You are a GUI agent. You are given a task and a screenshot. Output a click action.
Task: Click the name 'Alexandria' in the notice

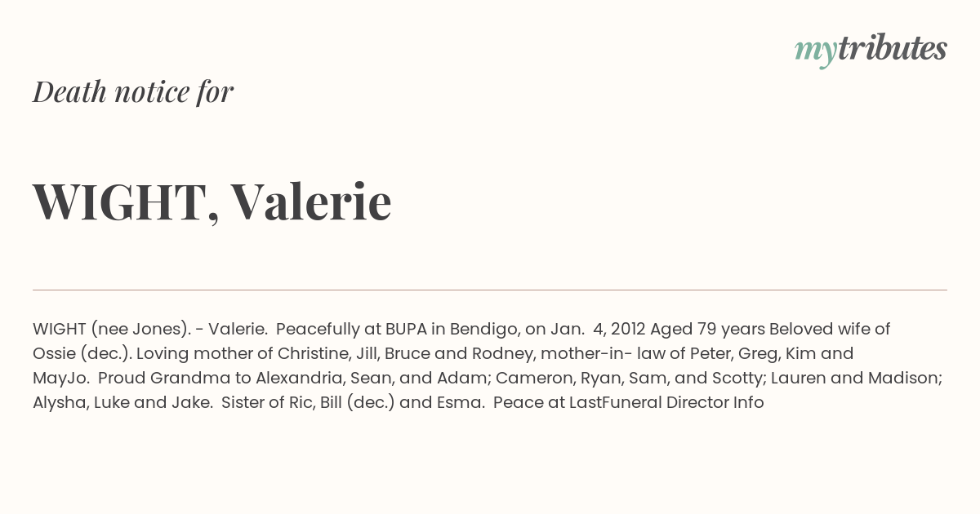pos(298,378)
